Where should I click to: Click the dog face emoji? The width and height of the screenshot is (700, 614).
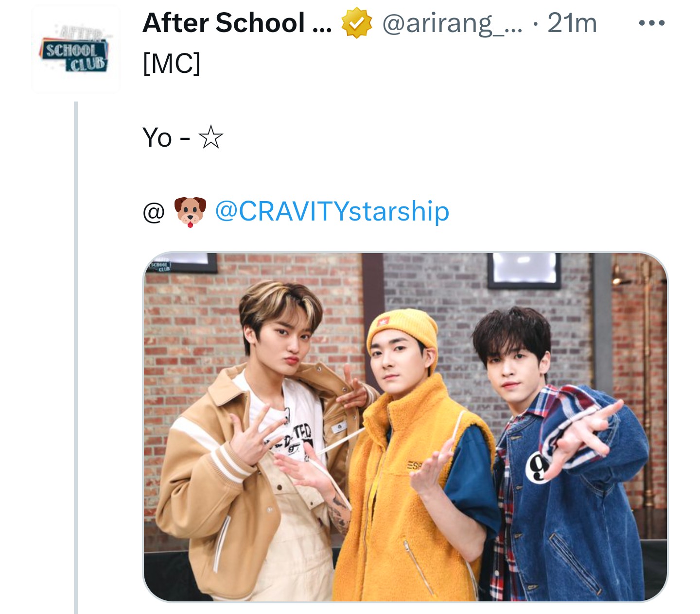[190, 212]
